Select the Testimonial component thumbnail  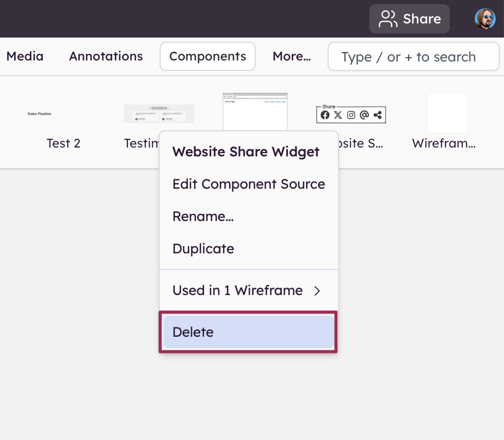pos(159,114)
